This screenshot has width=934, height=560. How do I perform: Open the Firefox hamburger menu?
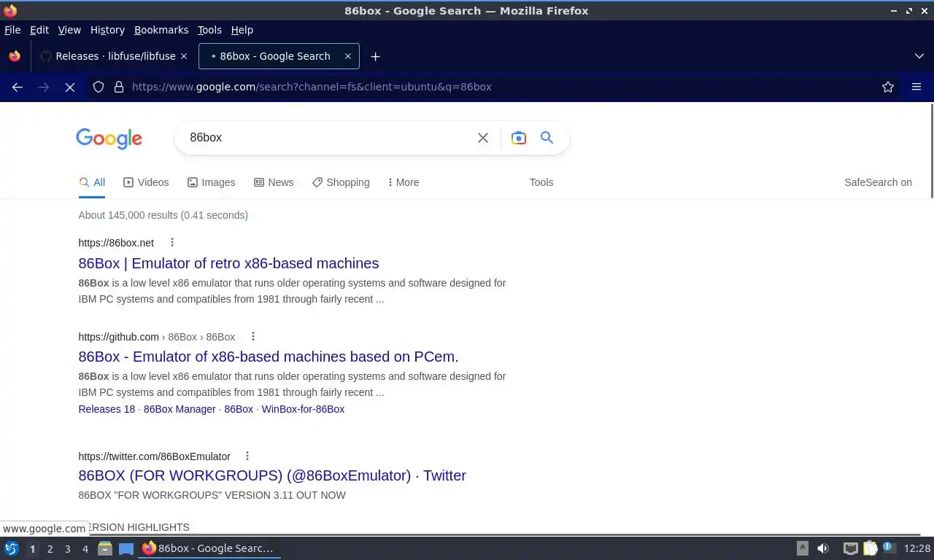coord(916,87)
